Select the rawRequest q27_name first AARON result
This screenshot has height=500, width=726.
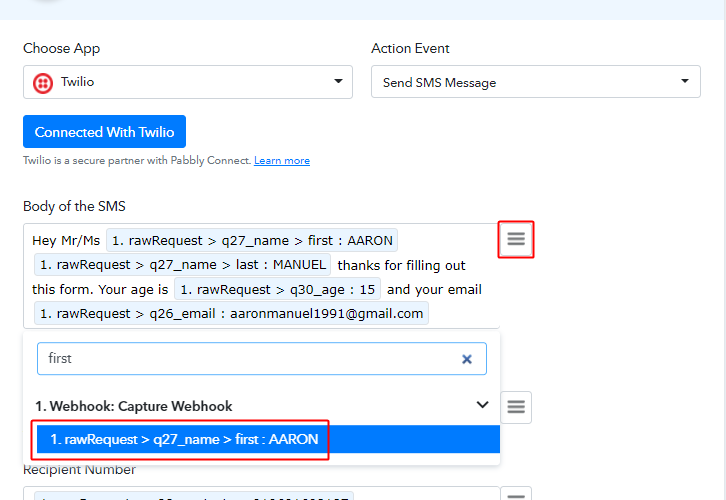[x=268, y=439]
